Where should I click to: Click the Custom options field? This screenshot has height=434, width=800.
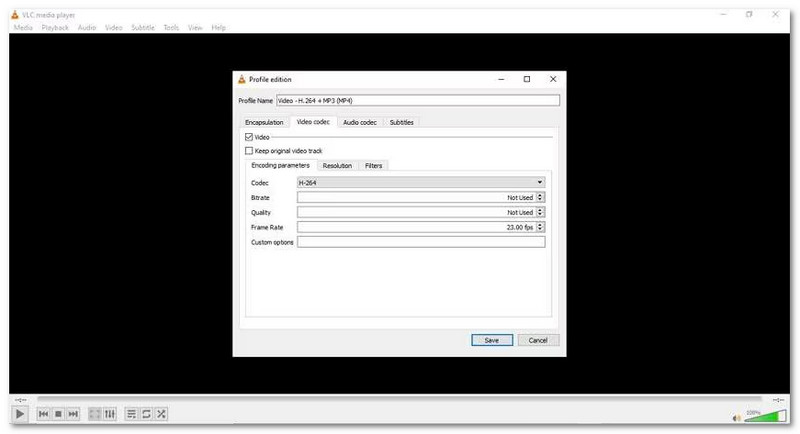point(421,242)
